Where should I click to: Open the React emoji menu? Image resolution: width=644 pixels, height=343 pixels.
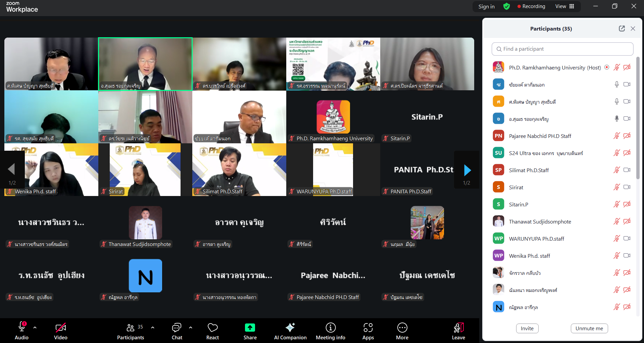tap(212, 331)
